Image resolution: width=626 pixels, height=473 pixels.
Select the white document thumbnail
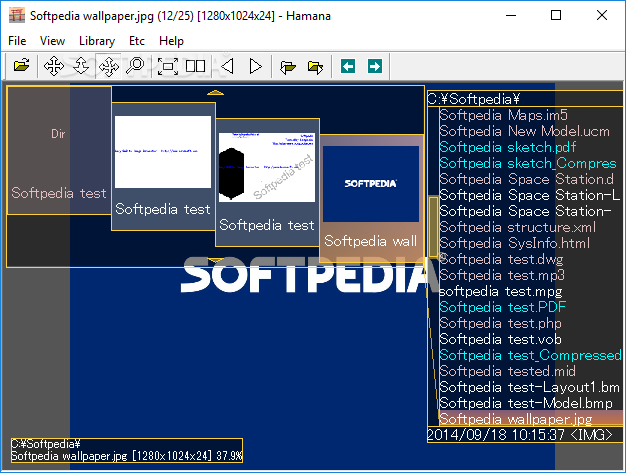[x=163, y=166]
